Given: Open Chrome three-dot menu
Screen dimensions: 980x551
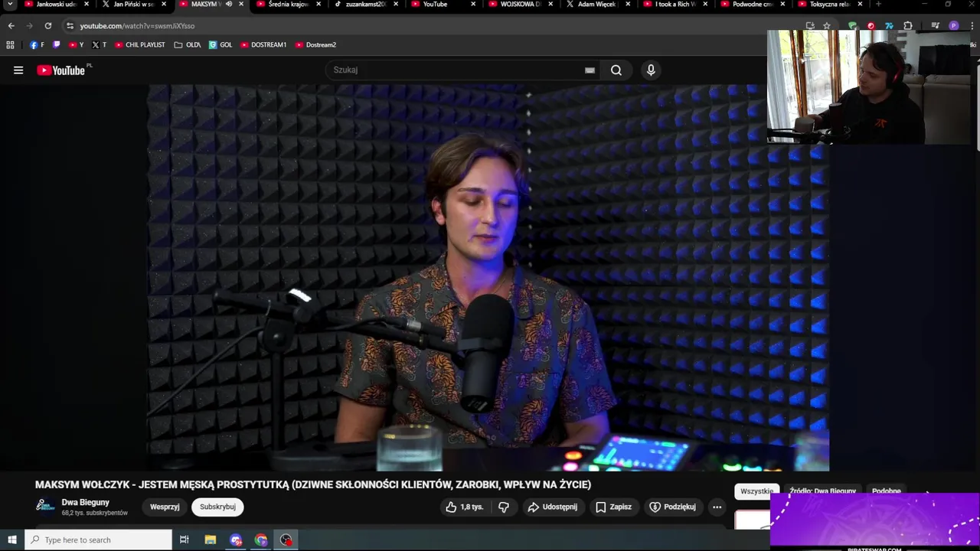Looking at the screenshot, I should pos(973,25).
